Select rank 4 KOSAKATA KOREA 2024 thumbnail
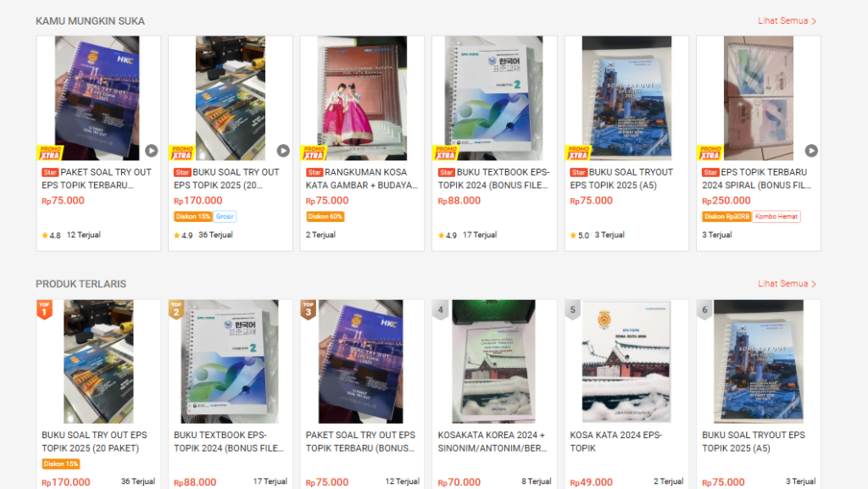This screenshot has height=489, width=868. coord(494,362)
